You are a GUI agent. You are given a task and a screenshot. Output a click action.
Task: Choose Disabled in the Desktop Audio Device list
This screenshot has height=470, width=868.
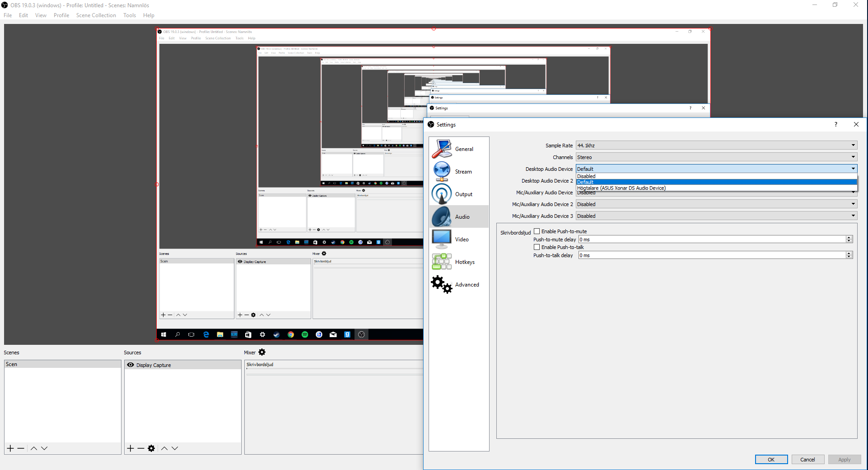tap(716, 176)
